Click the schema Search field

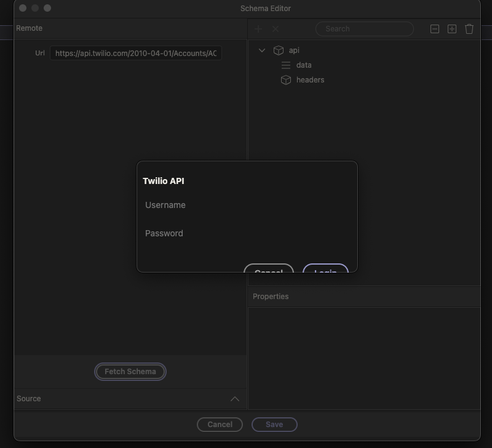365,29
